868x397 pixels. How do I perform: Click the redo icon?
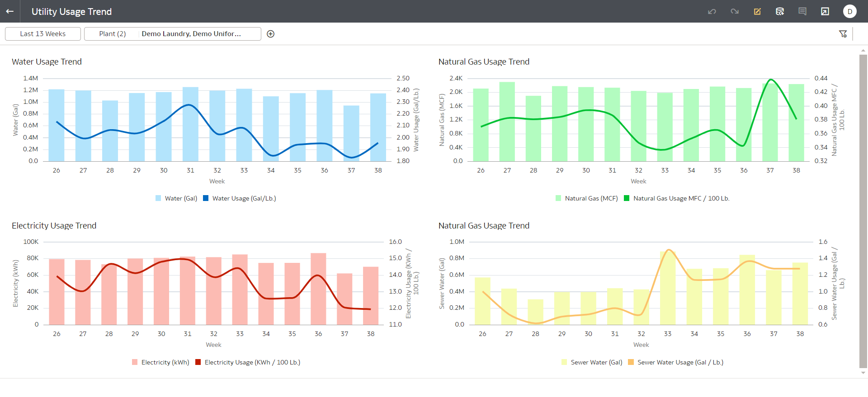coord(735,11)
